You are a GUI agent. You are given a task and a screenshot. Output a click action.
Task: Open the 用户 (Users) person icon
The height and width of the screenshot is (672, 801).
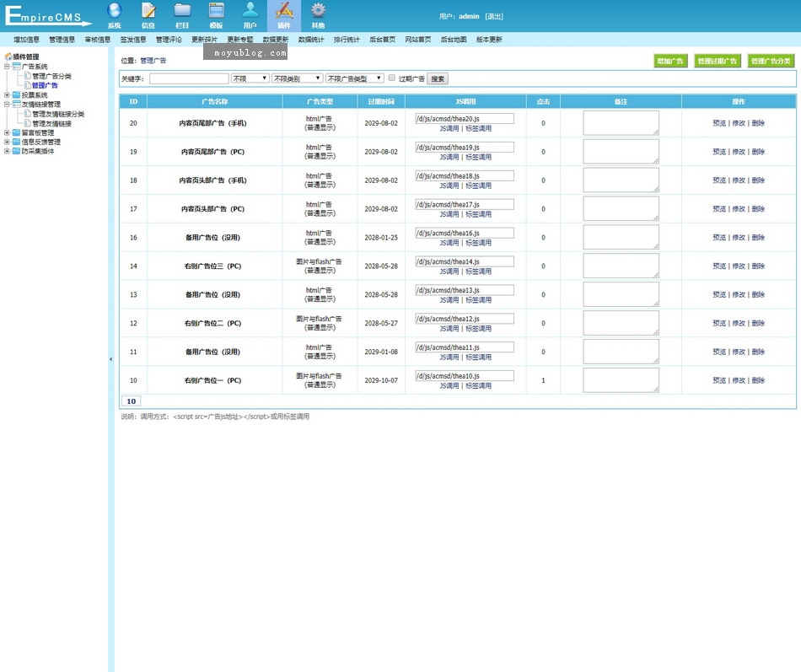pos(250,11)
